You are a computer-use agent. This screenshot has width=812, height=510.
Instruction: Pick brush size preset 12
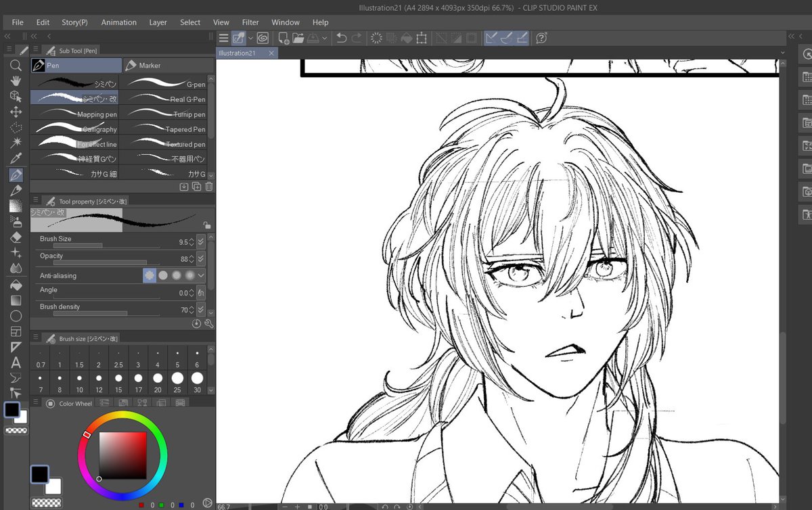click(99, 383)
